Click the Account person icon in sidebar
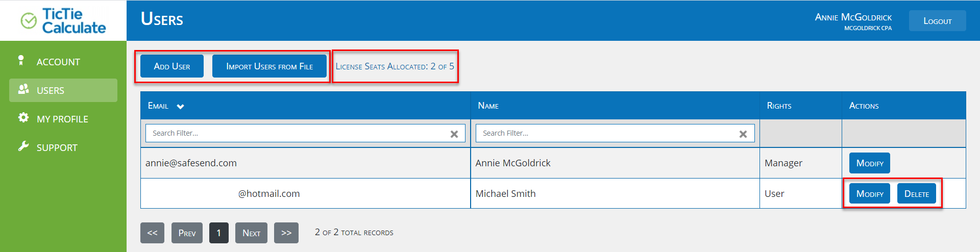This screenshot has width=980, height=252. point(21,60)
